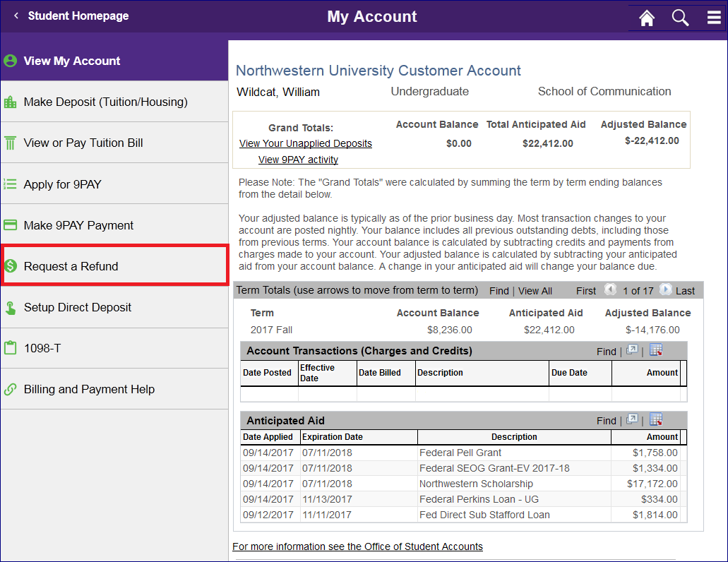Click Find in the Anticipated Aid section

pos(606,419)
